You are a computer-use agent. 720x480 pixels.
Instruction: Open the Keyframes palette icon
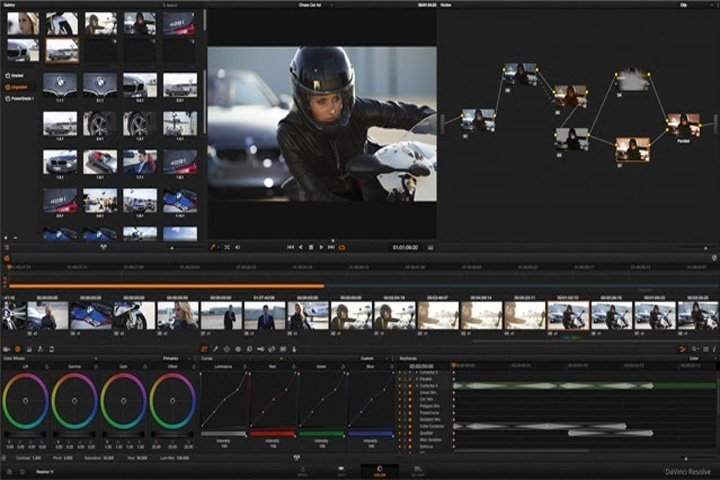pyautogui.click(x=683, y=350)
